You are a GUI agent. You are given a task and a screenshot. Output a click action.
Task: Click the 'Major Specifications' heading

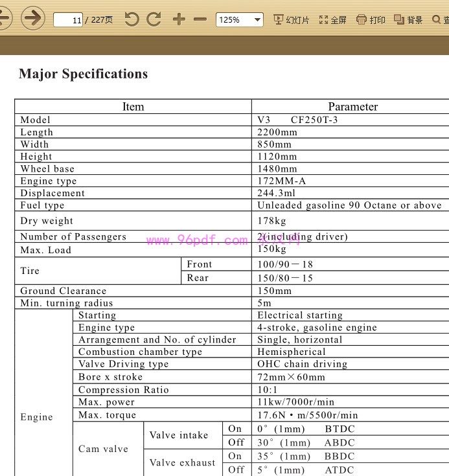coord(83,74)
